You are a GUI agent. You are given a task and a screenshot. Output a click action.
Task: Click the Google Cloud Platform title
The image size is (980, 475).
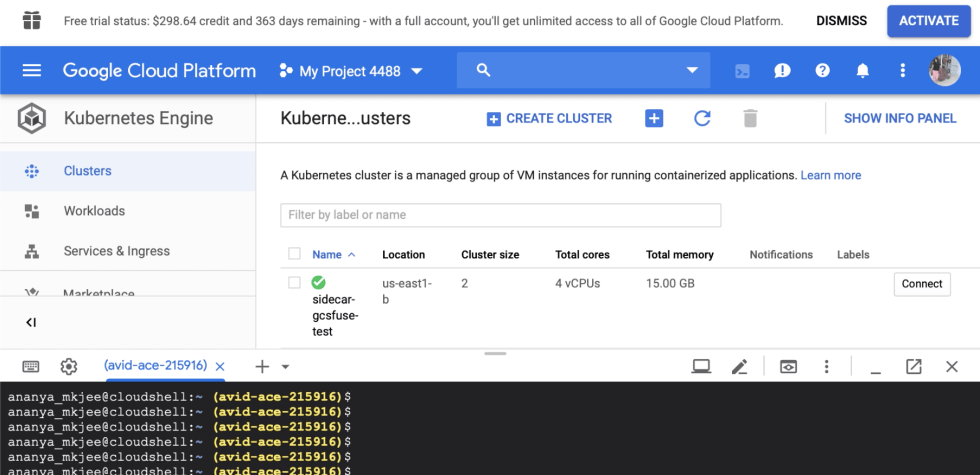[159, 71]
